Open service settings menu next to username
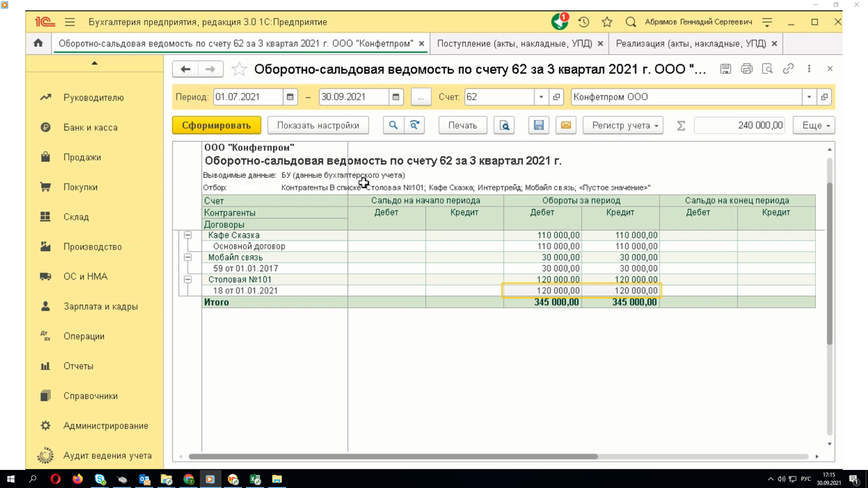The height and width of the screenshot is (488, 868). [767, 22]
